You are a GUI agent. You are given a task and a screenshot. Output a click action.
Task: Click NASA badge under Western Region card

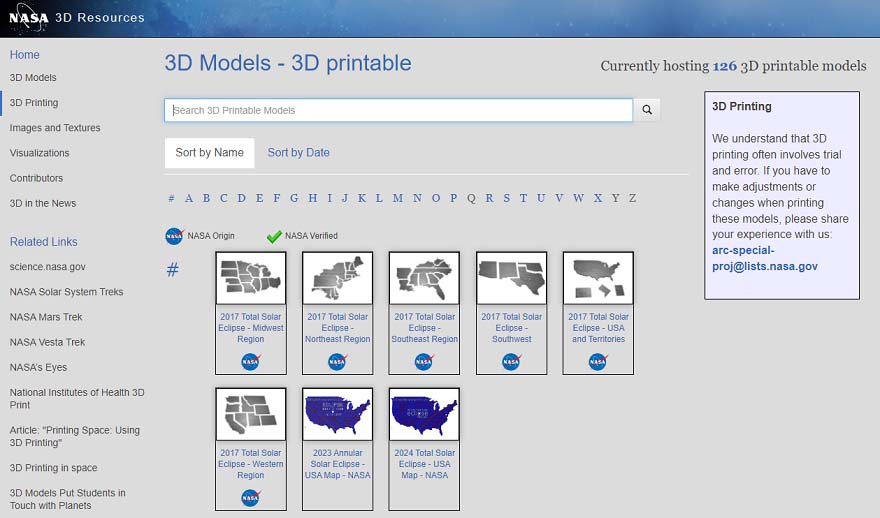point(251,497)
